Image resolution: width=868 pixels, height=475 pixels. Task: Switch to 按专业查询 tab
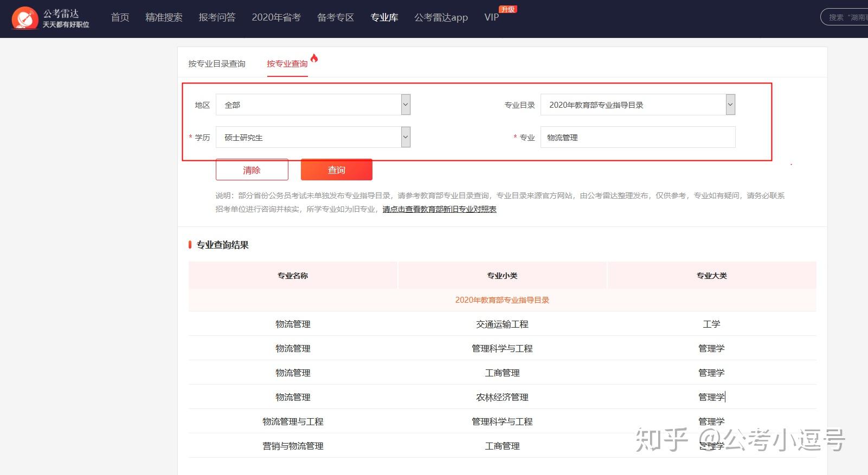click(287, 63)
